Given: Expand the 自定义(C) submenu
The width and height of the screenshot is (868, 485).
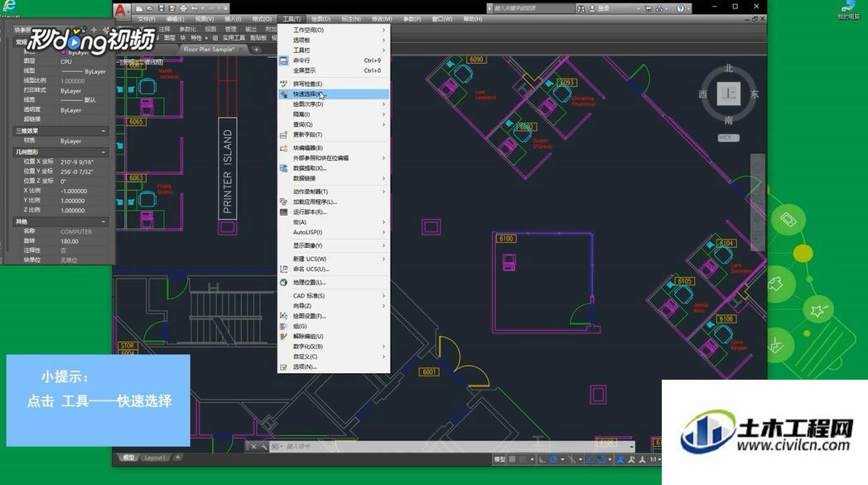Looking at the screenshot, I should click(x=334, y=356).
